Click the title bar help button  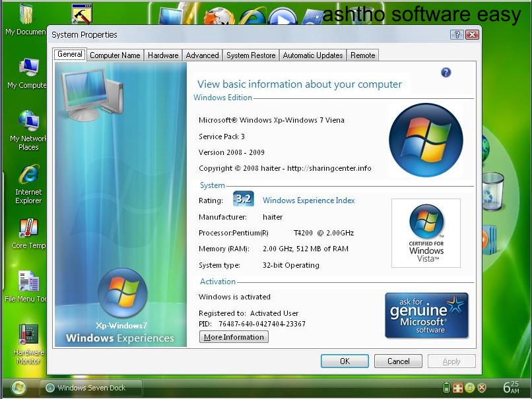(x=457, y=34)
